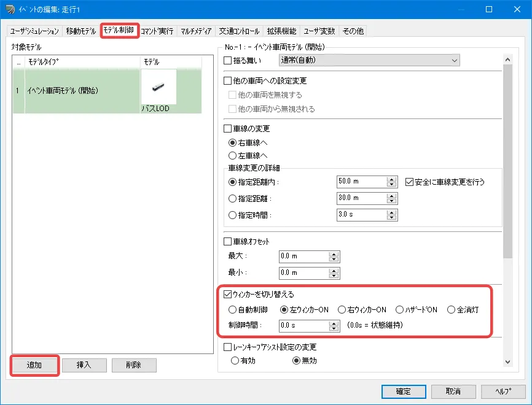532x405 pixels.
Task: Select the ハザードON radio button
Action: (400, 309)
